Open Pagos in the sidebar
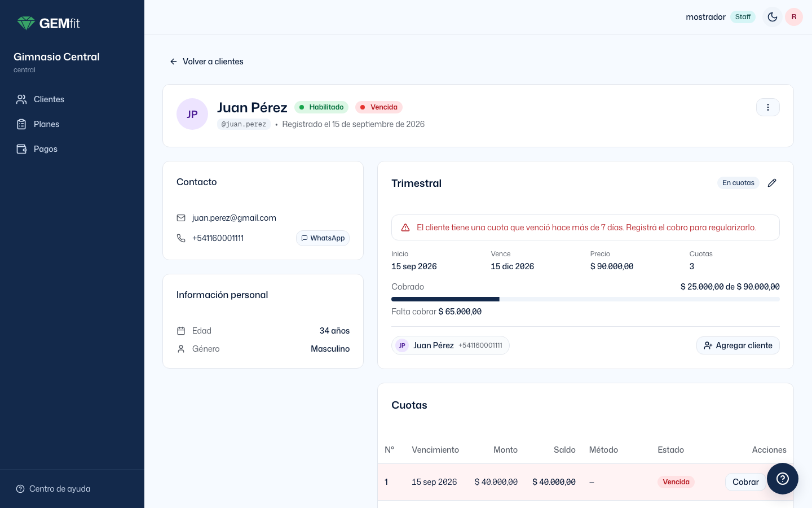Viewport: 812px width, 508px height. coord(72,149)
